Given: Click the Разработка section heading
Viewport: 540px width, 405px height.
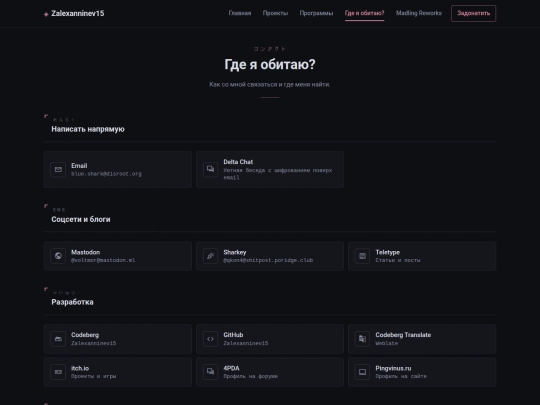Looking at the screenshot, I should [72, 302].
